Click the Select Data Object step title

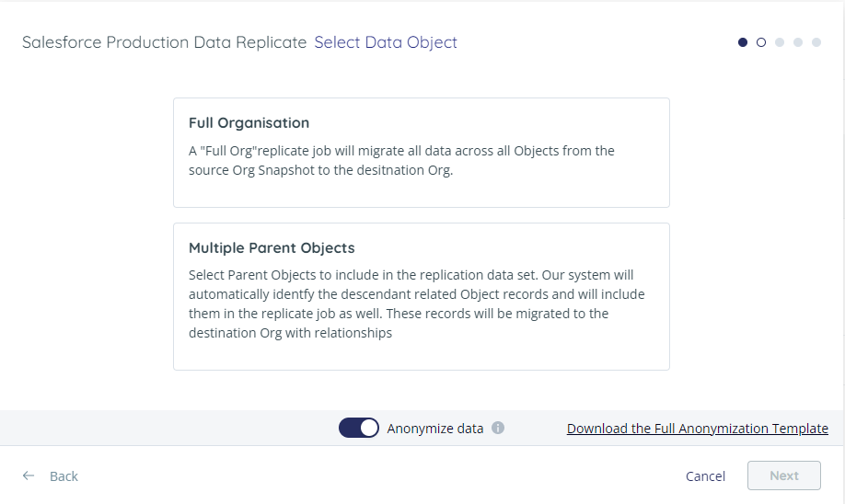[x=386, y=42]
